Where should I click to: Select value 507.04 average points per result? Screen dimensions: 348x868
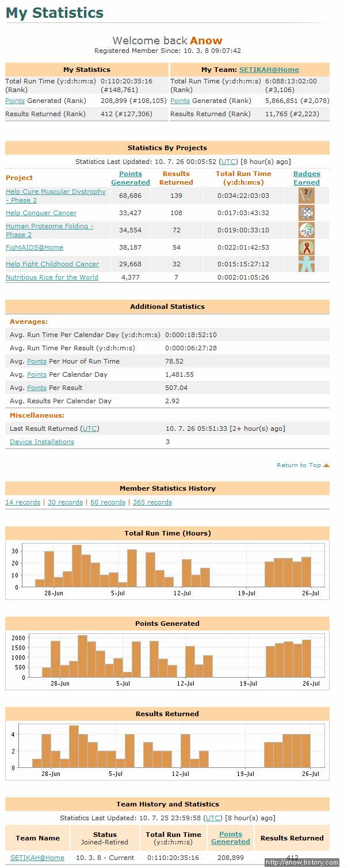177,388
